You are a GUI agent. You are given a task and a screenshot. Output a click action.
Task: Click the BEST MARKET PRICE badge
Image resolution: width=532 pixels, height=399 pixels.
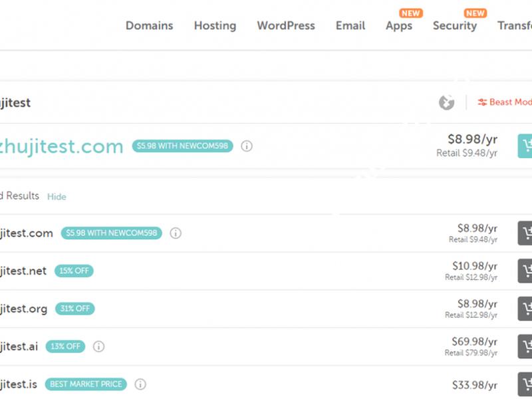point(86,384)
